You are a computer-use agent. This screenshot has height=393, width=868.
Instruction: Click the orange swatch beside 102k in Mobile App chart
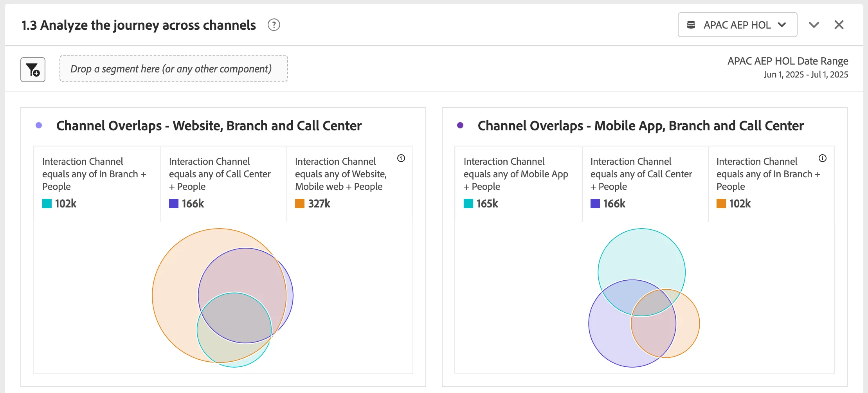[x=721, y=204]
